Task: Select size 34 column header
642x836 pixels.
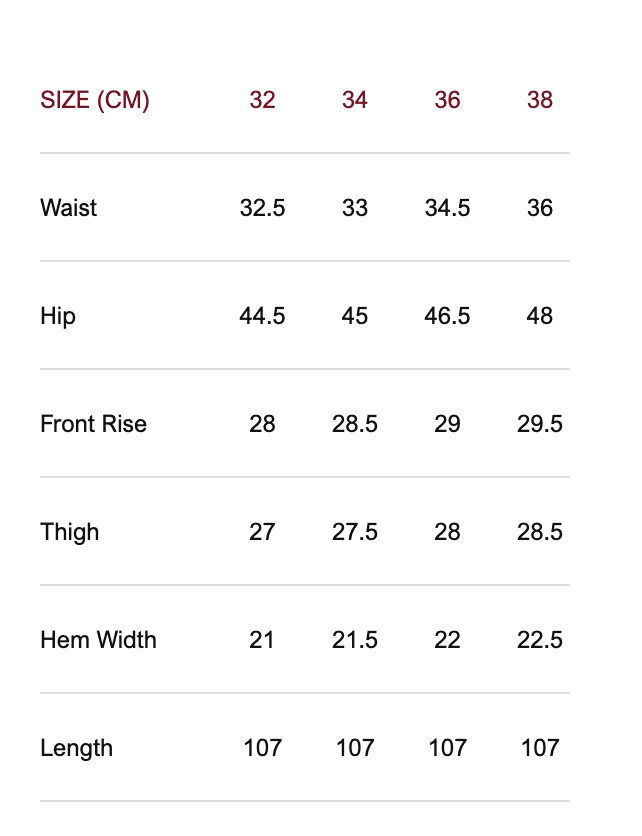Action: point(355,100)
